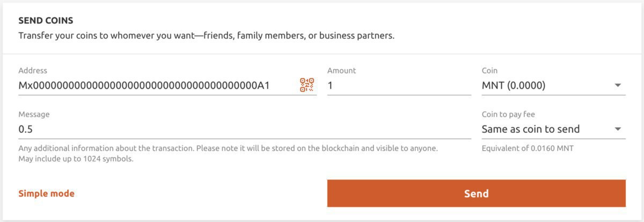The image size is (644, 222).
Task: Select the 'May include up to 1024 symbols' note
Action: click(76, 159)
